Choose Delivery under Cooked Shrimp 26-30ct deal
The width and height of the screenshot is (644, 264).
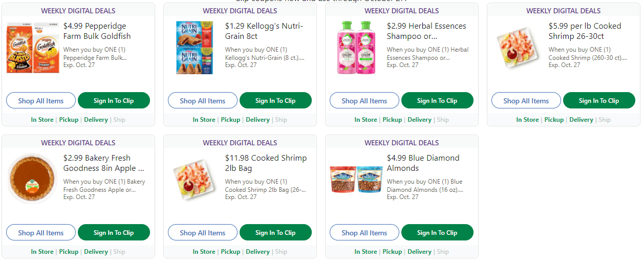tap(581, 120)
